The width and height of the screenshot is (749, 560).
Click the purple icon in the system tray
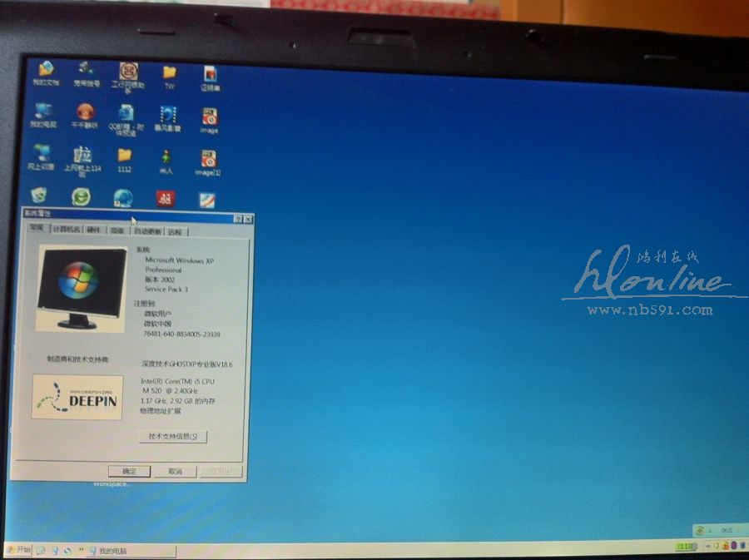click(734, 545)
